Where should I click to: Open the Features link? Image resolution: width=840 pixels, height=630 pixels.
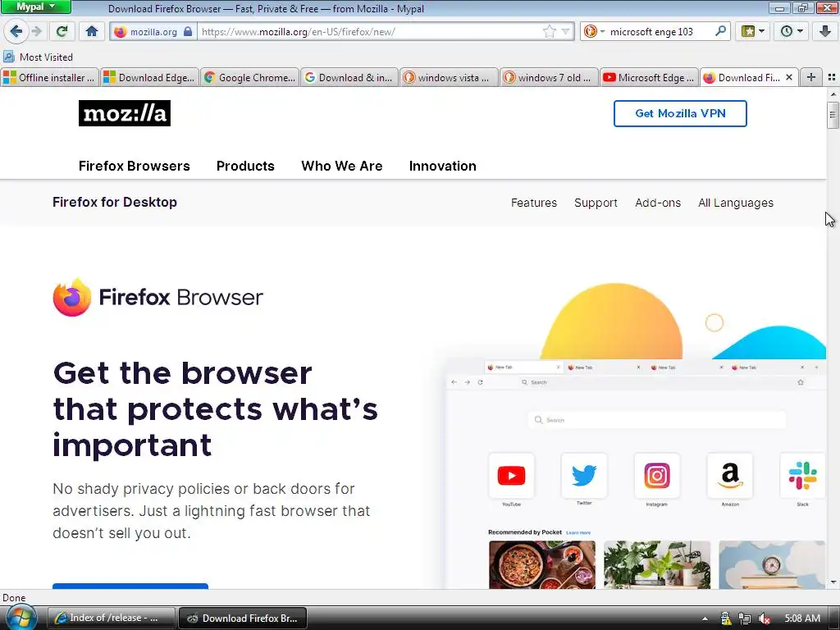pyautogui.click(x=533, y=203)
